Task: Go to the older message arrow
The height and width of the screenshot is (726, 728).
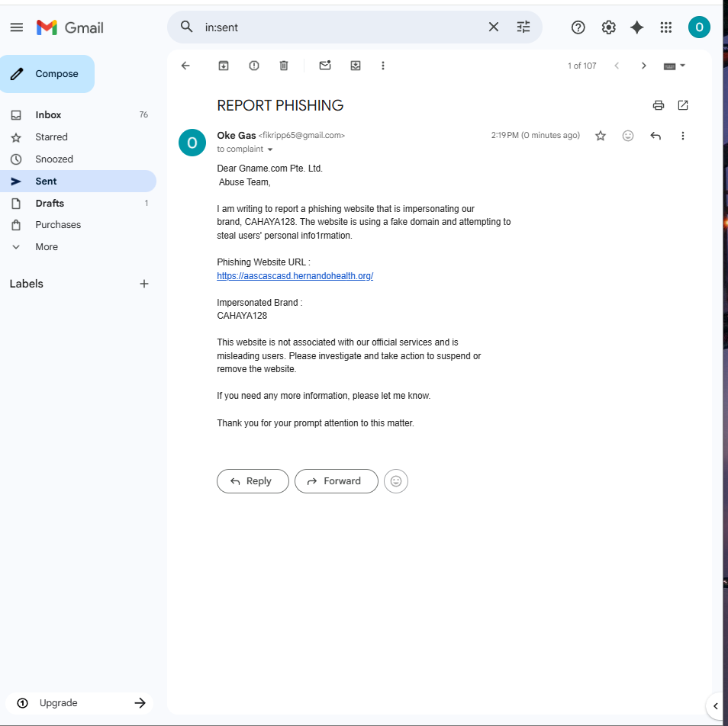Action: pyautogui.click(x=643, y=66)
